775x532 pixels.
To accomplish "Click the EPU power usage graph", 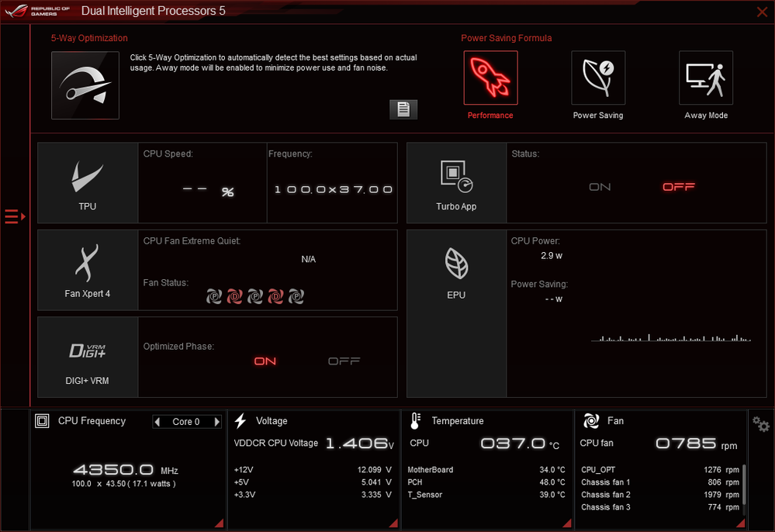I will (x=671, y=337).
